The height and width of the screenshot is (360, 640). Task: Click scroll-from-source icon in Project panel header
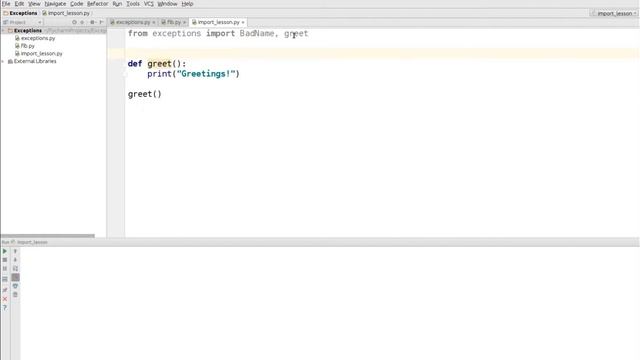point(74,22)
